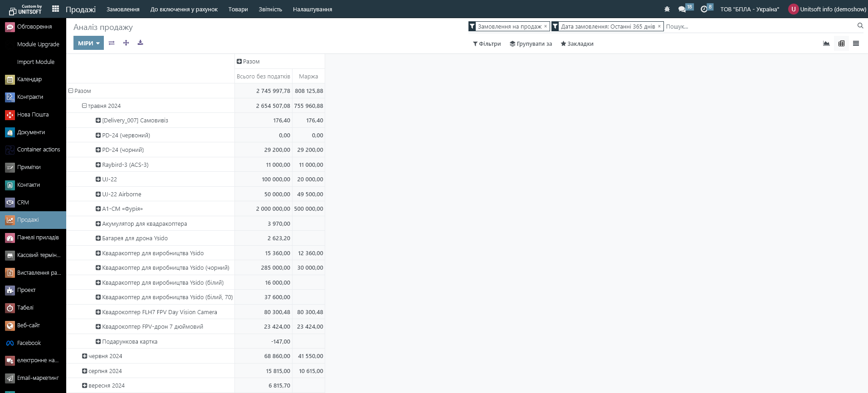Click the expand all icon
Screen dimensions: 868x393
pyautogui.click(x=126, y=43)
